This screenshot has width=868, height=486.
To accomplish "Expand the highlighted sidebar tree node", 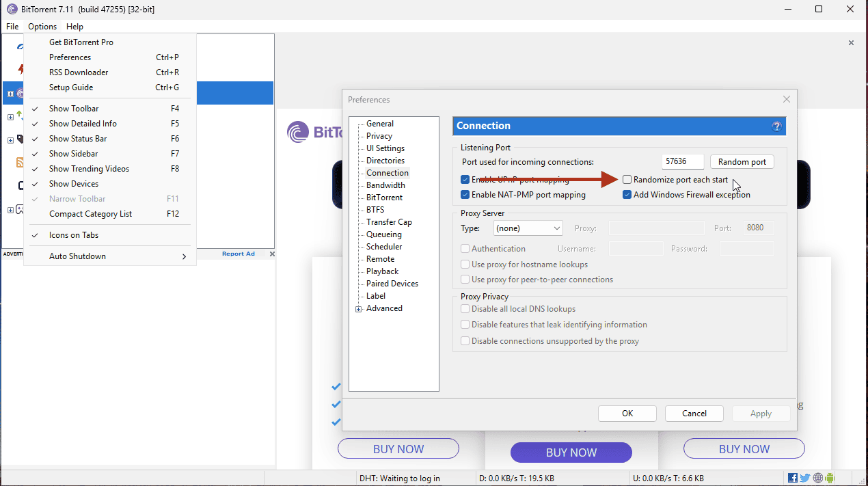I will 10,94.
